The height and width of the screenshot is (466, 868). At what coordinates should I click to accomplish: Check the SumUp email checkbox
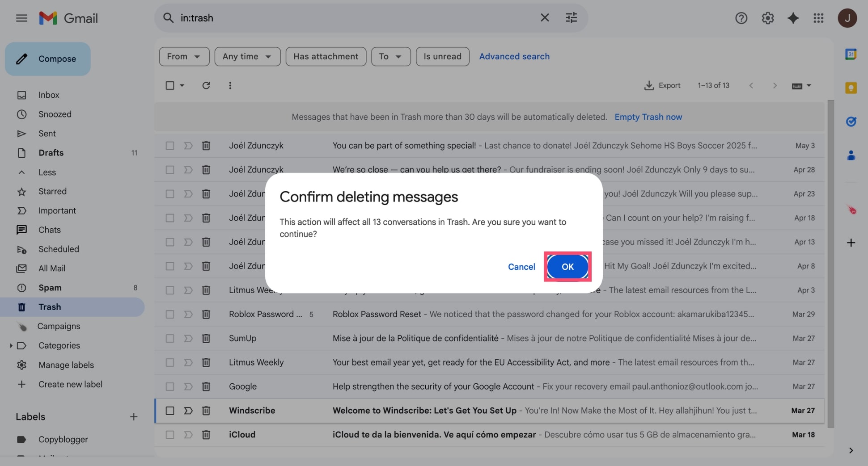(x=170, y=338)
